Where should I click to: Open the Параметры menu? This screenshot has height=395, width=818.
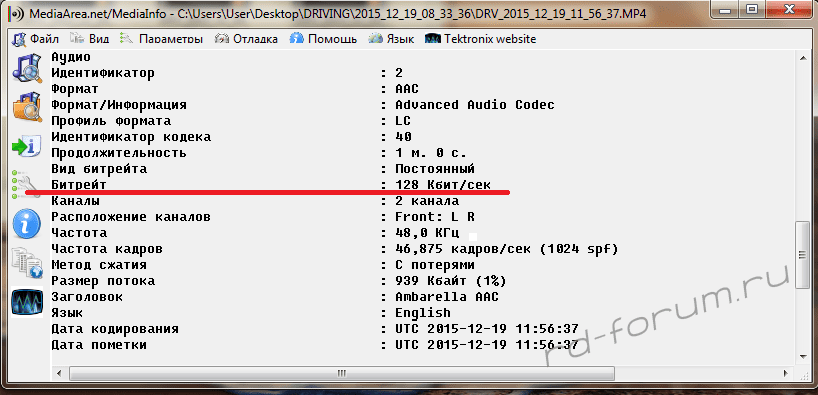point(161,39)
